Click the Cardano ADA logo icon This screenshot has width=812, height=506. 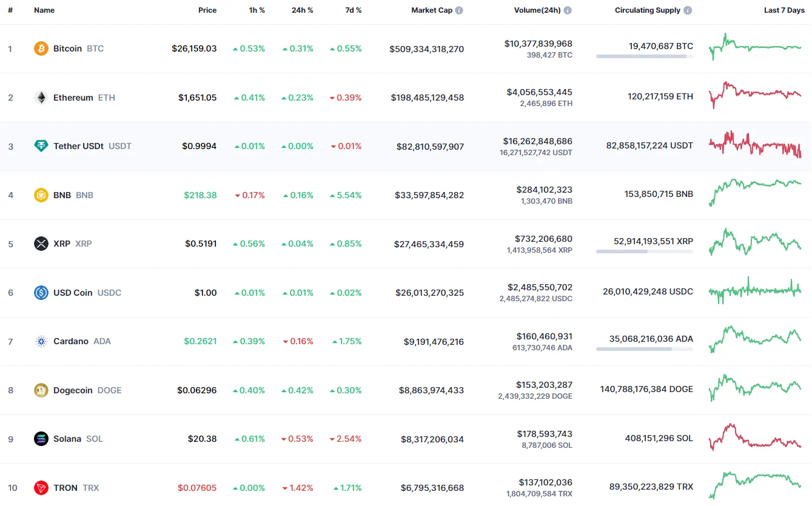41,341
